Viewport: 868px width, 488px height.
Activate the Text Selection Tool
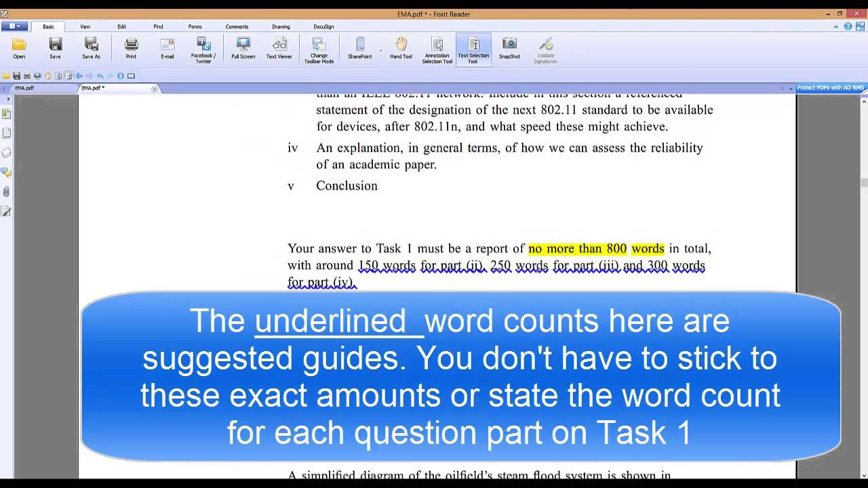[473, 50]
